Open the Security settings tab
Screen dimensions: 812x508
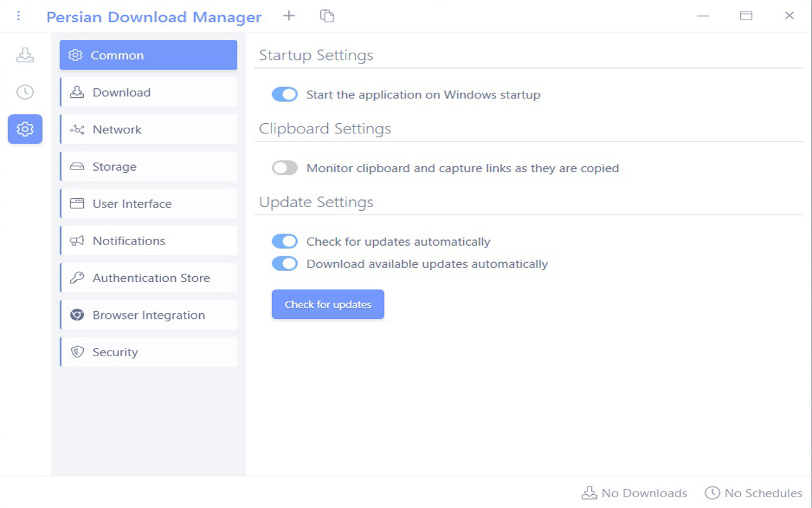click(148, 352)
